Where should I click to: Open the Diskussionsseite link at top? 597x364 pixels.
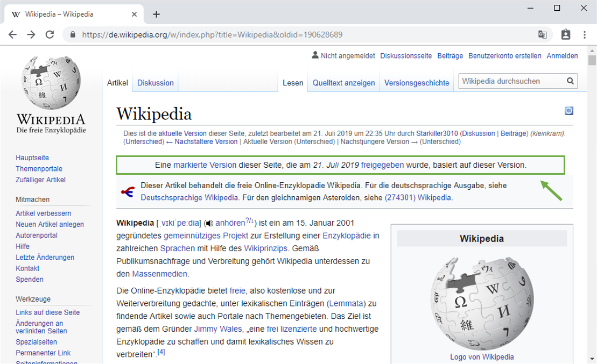coord(406,55)
